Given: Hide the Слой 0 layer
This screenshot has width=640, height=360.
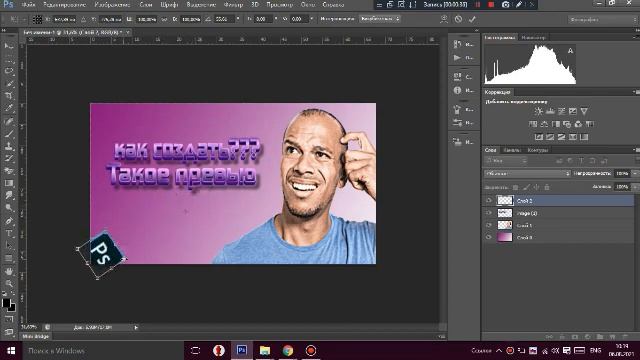Looking at the screenshot, I should (x=489, y=237).
